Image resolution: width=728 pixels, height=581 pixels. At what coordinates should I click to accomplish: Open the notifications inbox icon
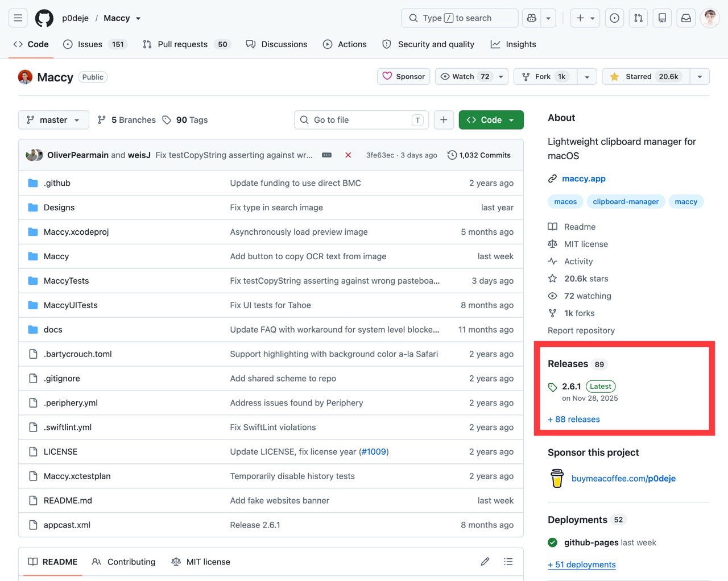coord(686,18)
